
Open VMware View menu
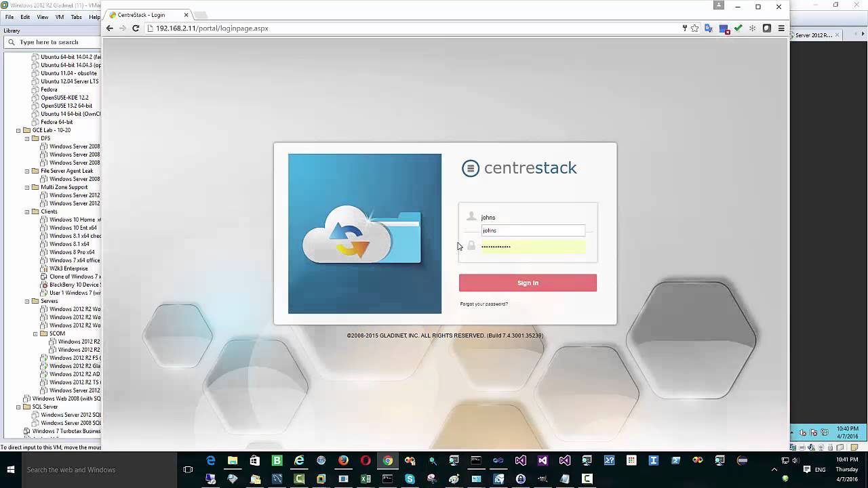tap(42, 17)
